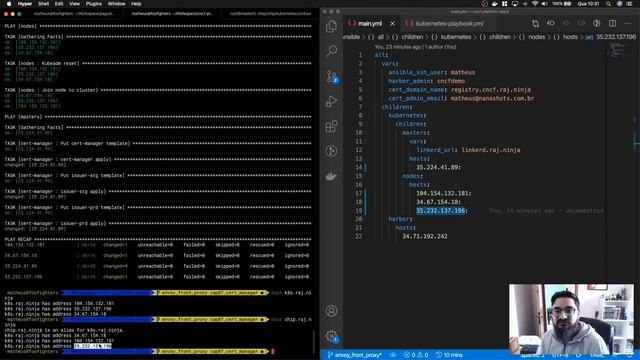Open the Run and Debug view
The image size is (640, 360).
tap(331, 101)
